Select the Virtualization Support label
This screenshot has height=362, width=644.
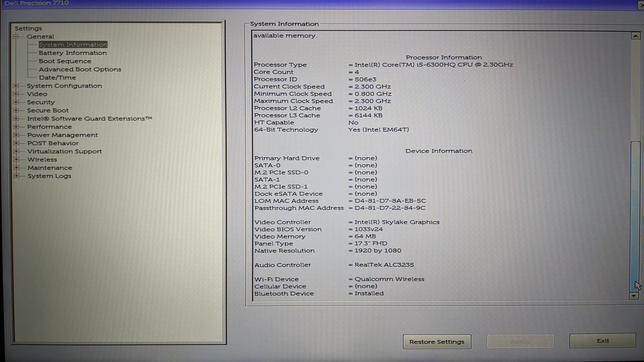point(64,151)
